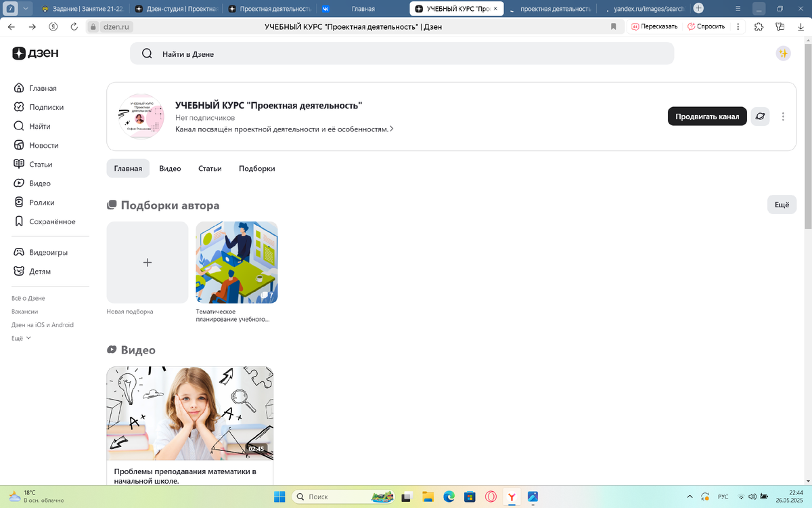Open the Windows Start menu
The width and height of the screenshot is (812, 508).
279,496
